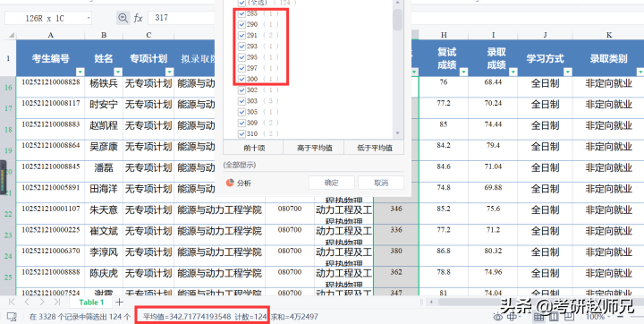644x324 pixels.
Task: Select row 18 header
Action: 8,129
